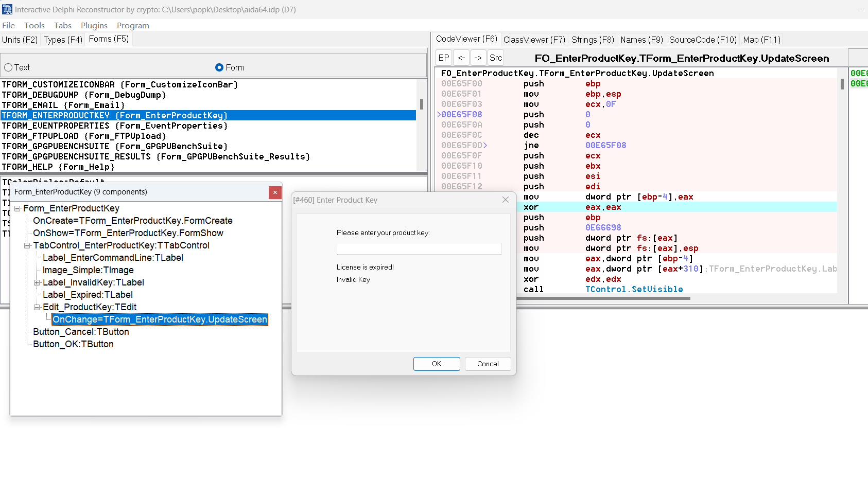Go forward with the -> navigation button

tap(478, 58)
